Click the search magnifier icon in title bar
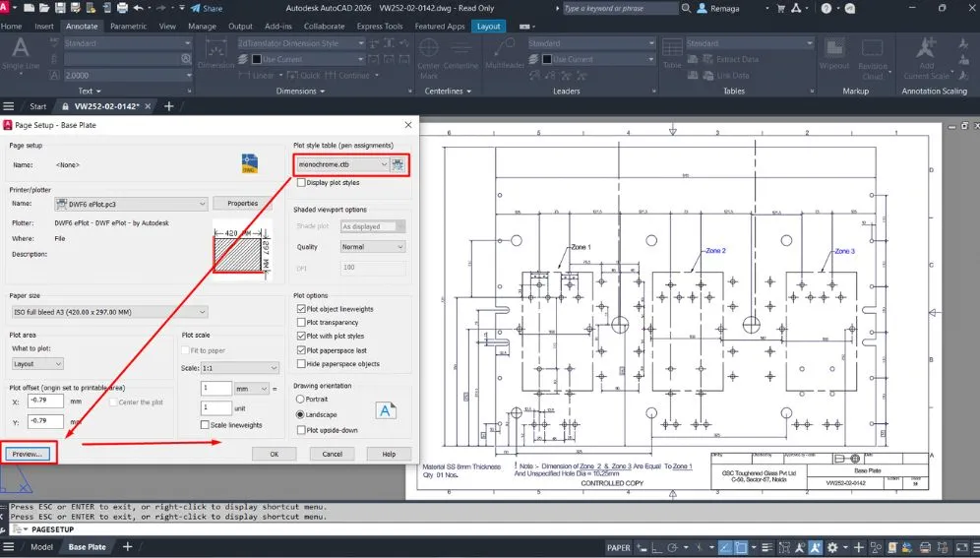The height and width of the screenshot is (558, 980). click(686, 8)
